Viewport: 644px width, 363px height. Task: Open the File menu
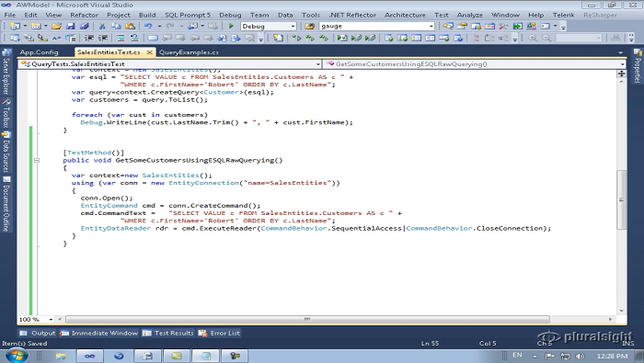click(10, 15)
